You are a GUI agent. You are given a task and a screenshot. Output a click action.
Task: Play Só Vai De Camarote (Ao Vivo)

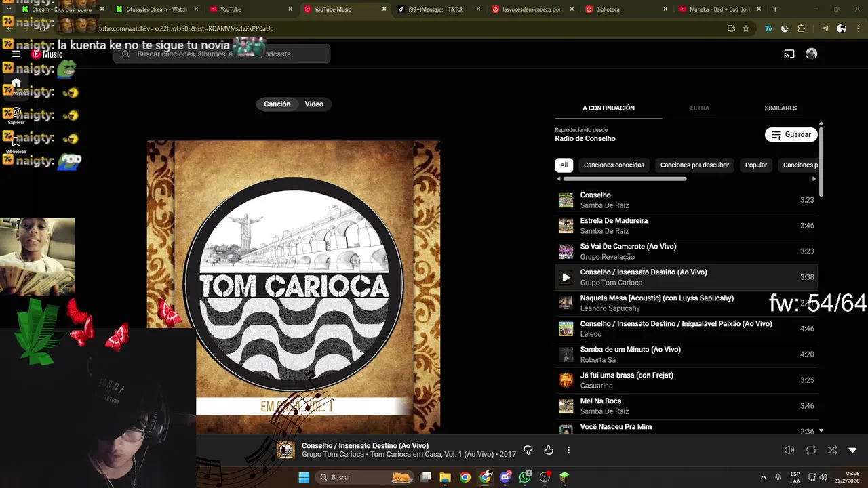coord(686,251)
